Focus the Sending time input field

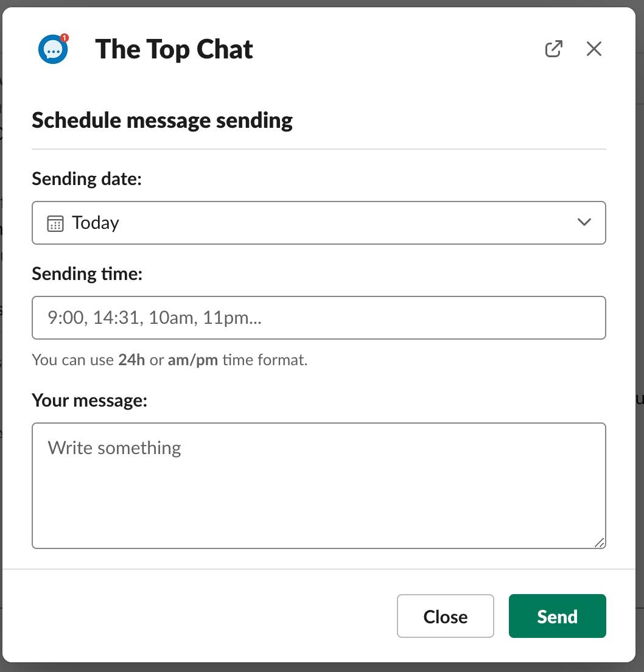319,318
